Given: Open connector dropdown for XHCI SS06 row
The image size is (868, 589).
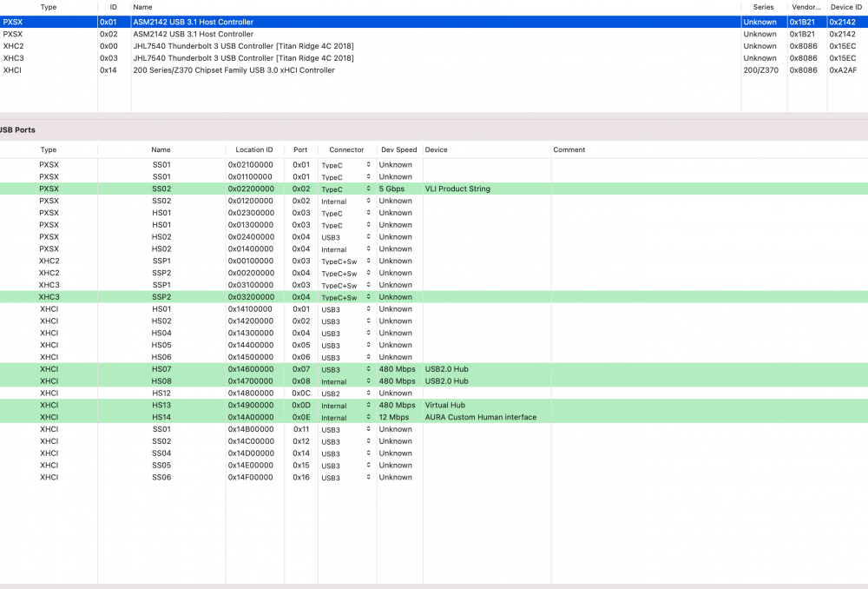Looking at the screenshot, I should [346, 478].
